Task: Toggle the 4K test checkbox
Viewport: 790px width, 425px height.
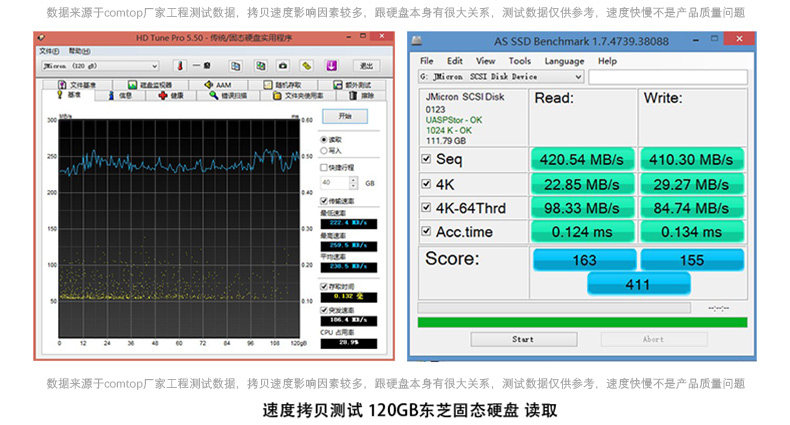Action: (x=426, y=184)
